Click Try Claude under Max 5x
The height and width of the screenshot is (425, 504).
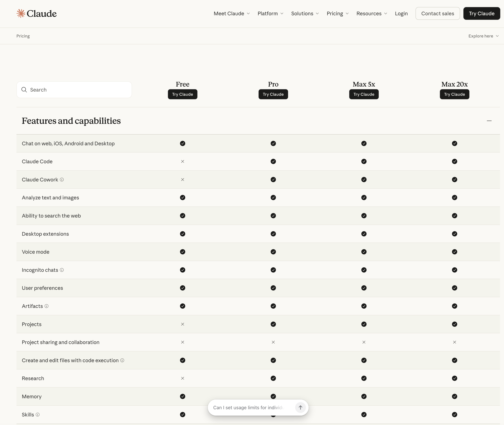(x=364, y=94)
